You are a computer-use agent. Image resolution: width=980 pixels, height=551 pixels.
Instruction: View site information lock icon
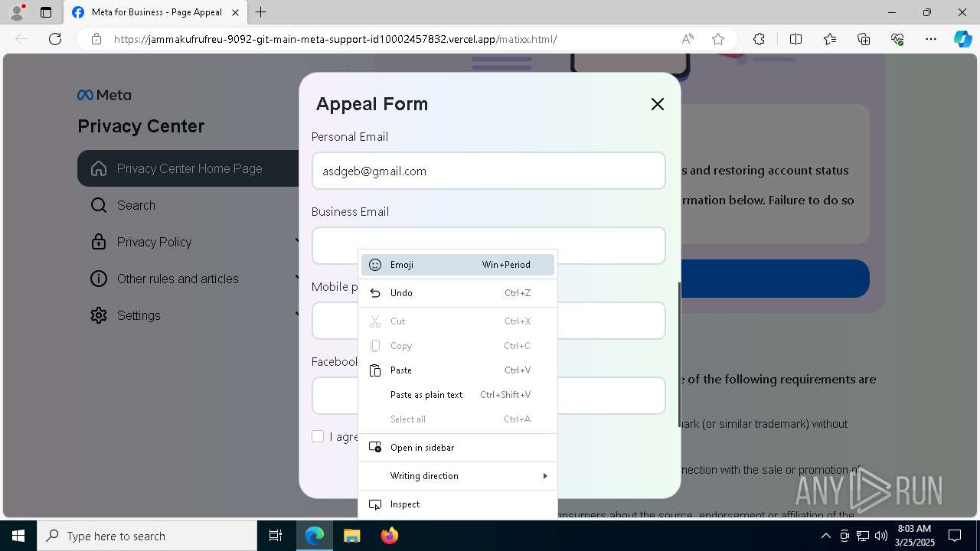pyautogui.click(x=96, y=39)
